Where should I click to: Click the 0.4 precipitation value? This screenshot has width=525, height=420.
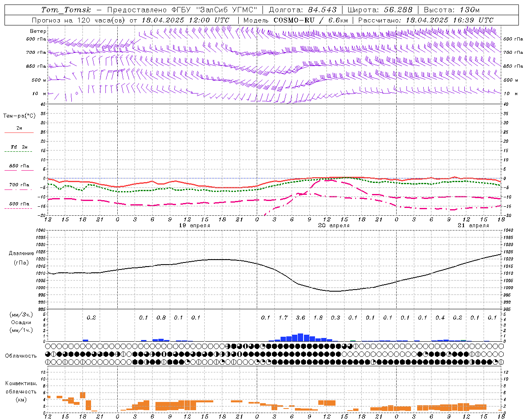pos(440,317)
